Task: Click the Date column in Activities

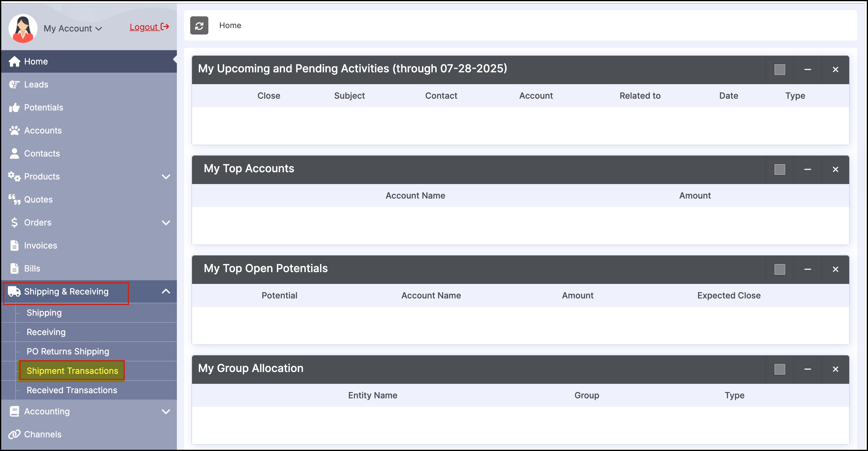Action: coord(728,96)
